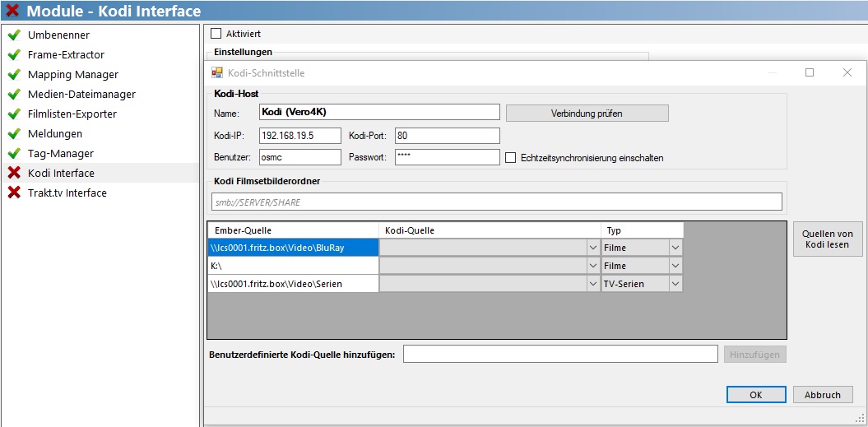
Task: Open Kodi-Quelle dropdown for Serien row
Action: pyautogui.click(x=593, y=284)
